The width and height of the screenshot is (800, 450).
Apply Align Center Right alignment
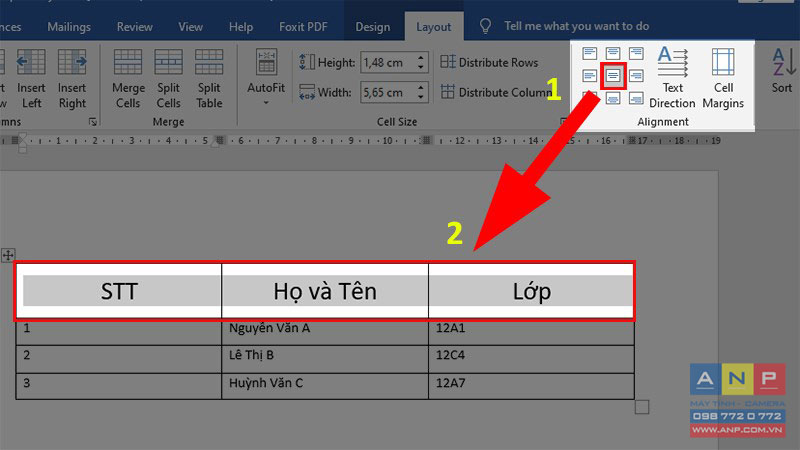pos(636,76)
